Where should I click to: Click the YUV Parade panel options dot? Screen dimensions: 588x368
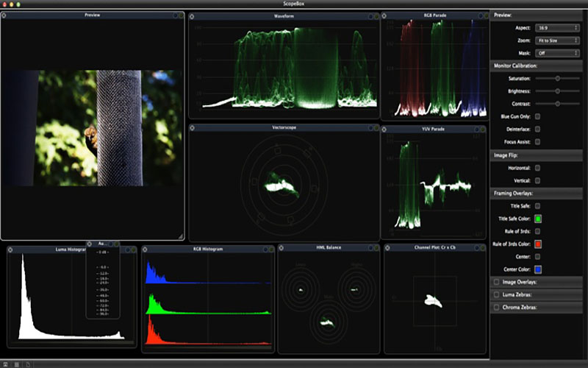476,130
